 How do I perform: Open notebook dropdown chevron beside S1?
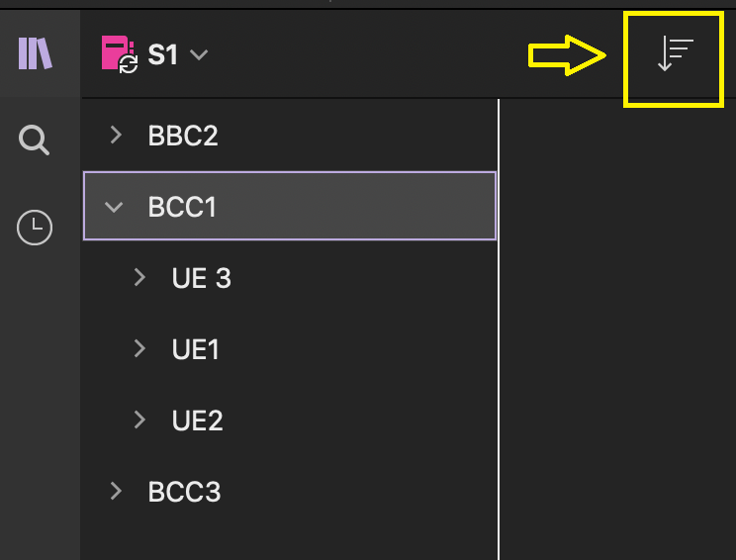coord(199,55)
